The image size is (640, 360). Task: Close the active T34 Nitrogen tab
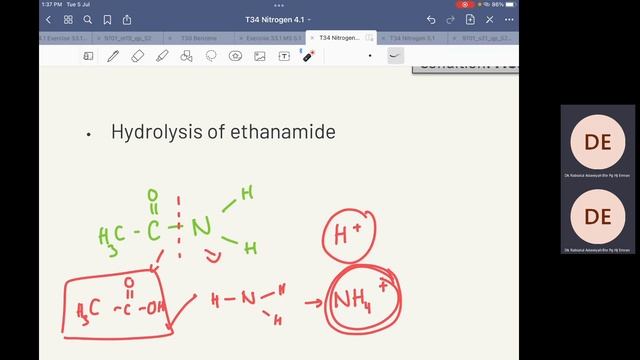pos(312,38)
